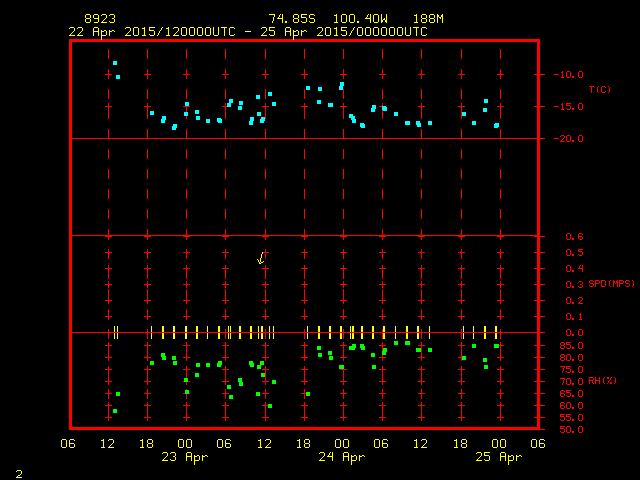The height and width of the screenshot is (480, 640).
Task: Click the 00 hour label above 24 Apr
Action: [341, 444]
